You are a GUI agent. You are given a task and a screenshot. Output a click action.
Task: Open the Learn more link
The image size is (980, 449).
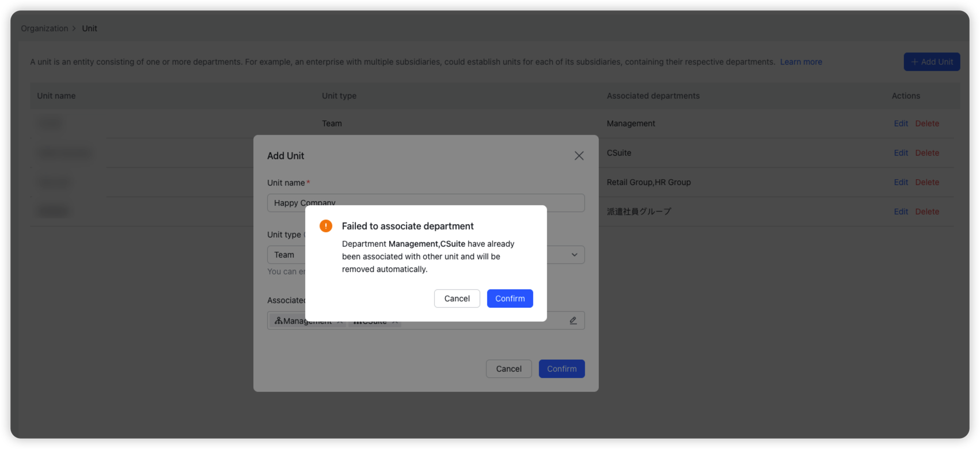(x=801, y=62)
